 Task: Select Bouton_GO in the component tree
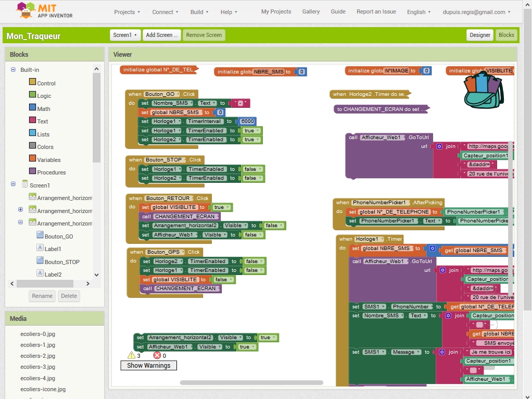pyautogui.click(x=58, y=236)
